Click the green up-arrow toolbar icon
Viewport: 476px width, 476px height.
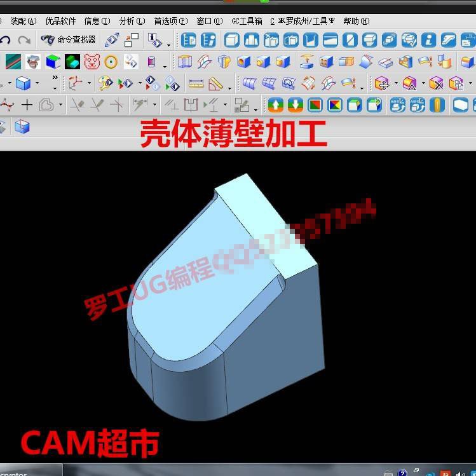pyautogui.click(x=275, y=105)
